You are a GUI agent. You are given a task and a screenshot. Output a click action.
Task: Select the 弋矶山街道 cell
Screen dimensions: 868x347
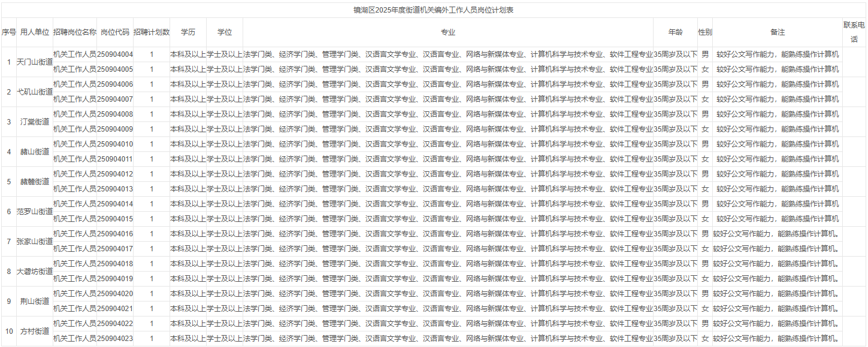point(35,92)
